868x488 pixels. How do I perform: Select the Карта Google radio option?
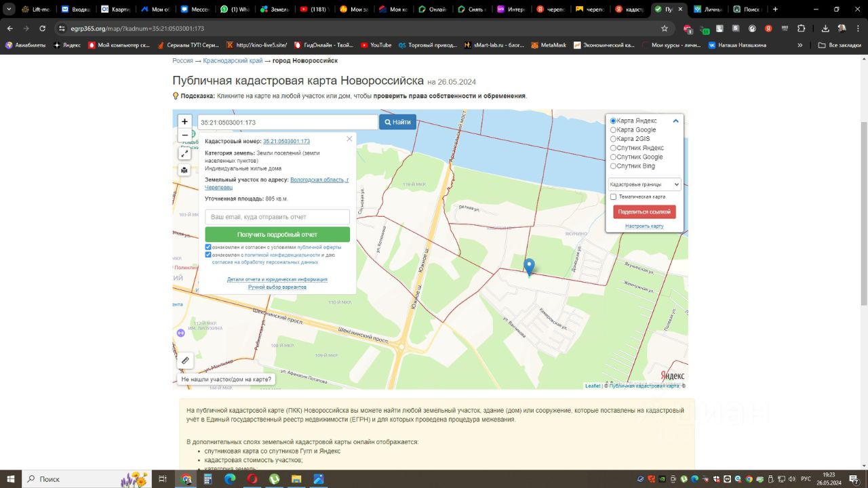tap(613, 130)
